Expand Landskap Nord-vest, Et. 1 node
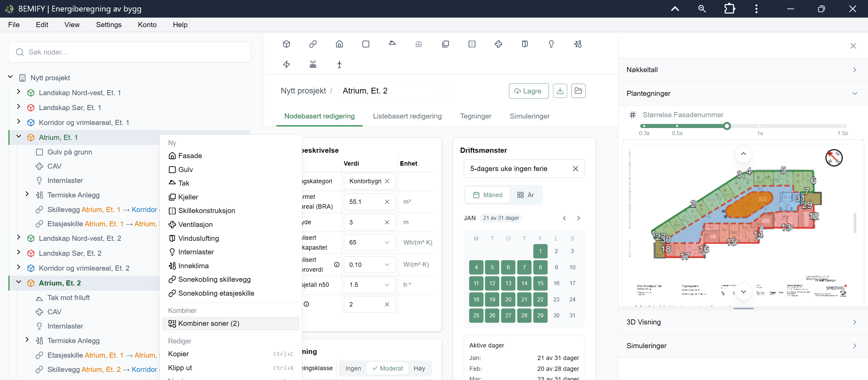This screenshot has height=380, width=868. click(19, 92)
